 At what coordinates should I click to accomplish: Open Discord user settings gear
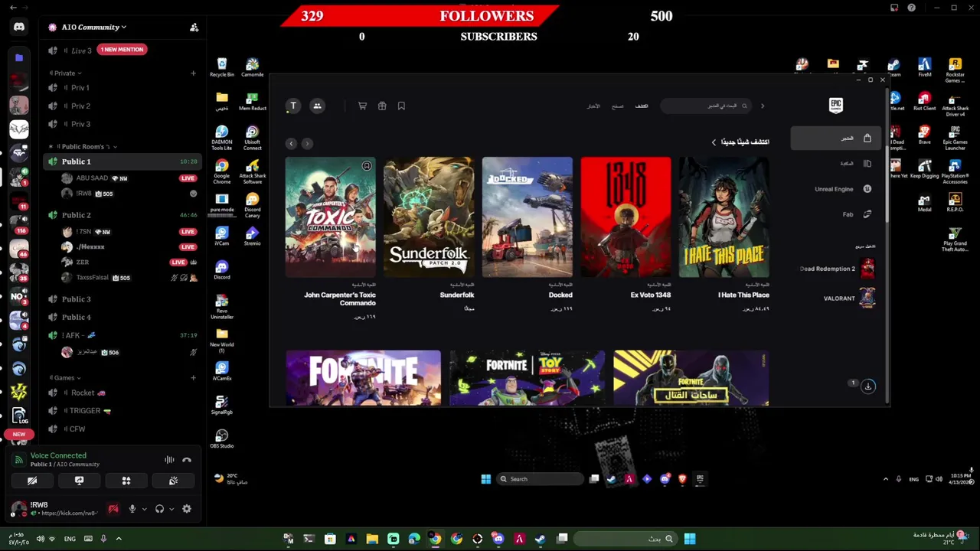click(186, 509)
